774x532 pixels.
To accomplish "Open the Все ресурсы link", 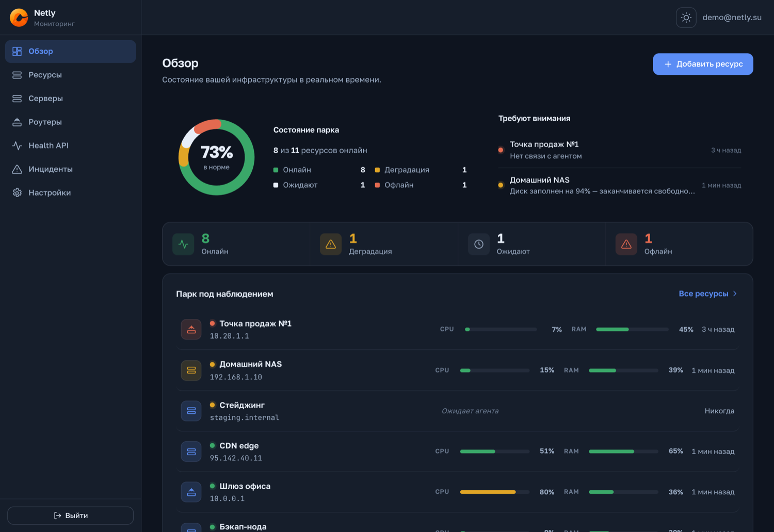I will click(x=707, y=294).
